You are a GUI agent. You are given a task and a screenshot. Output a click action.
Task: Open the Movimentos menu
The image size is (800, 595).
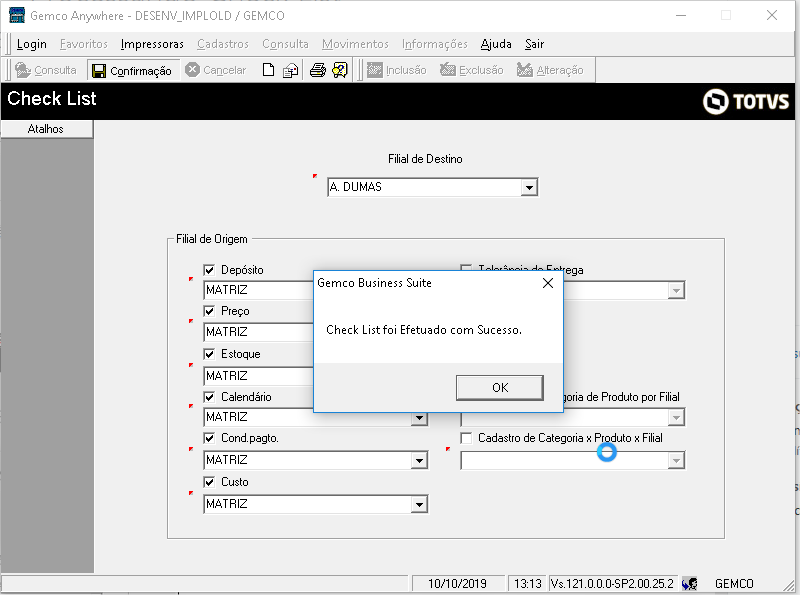[x=355, y=44]
